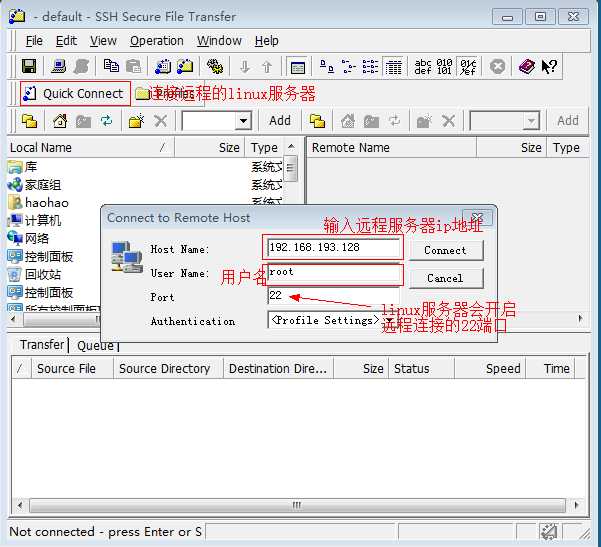
Task: Click the upload arrow icon
Action: click(x=267, y=67)
